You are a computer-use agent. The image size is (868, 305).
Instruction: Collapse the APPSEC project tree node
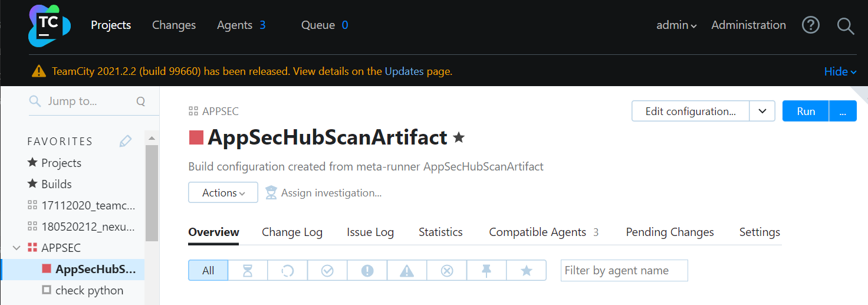(x=17, y=248)
